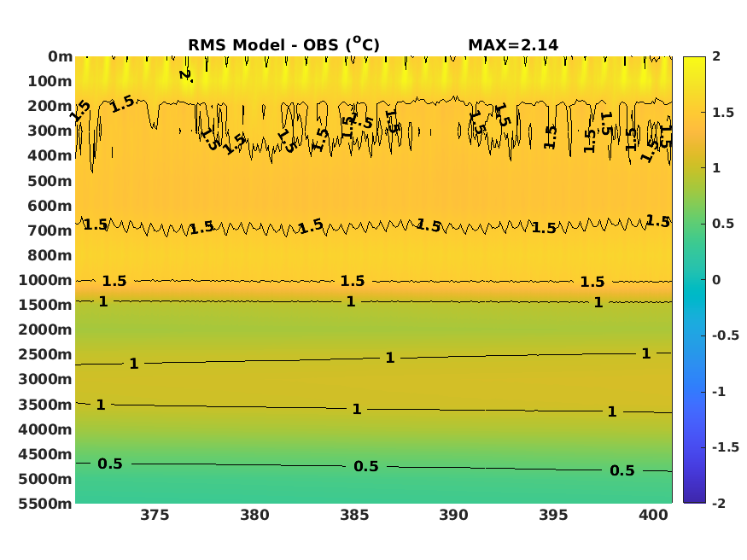
Task: Select the '500m' y-axis label
Action: 50,181
